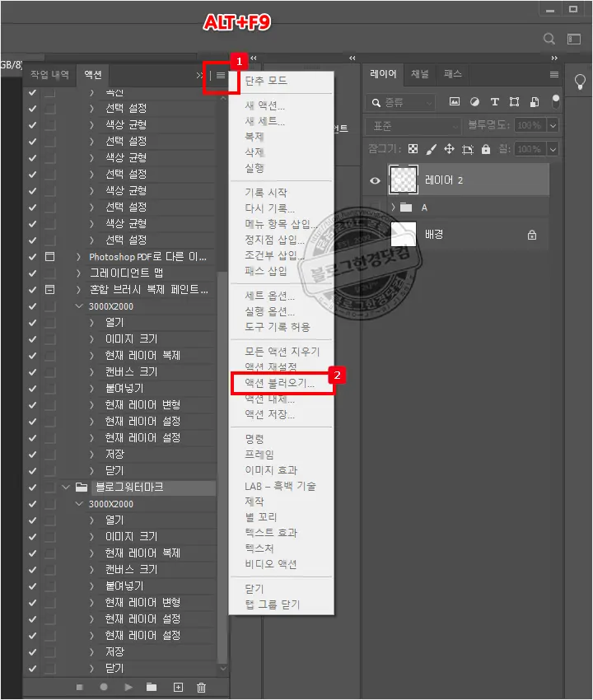This screenshot has height=700, width=593.
Task: Switch to the 패스 tab
Action: coord(453,73)
